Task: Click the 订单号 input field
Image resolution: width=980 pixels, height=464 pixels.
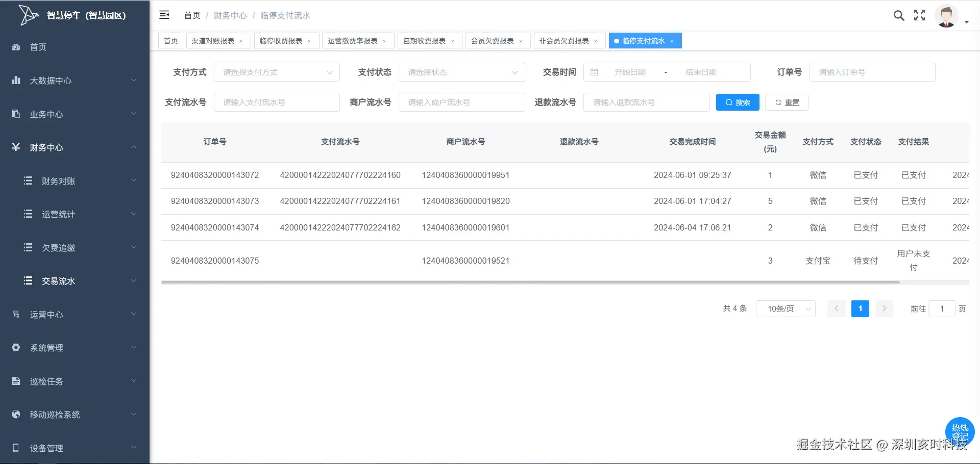Action: click(x=872, y=72)
